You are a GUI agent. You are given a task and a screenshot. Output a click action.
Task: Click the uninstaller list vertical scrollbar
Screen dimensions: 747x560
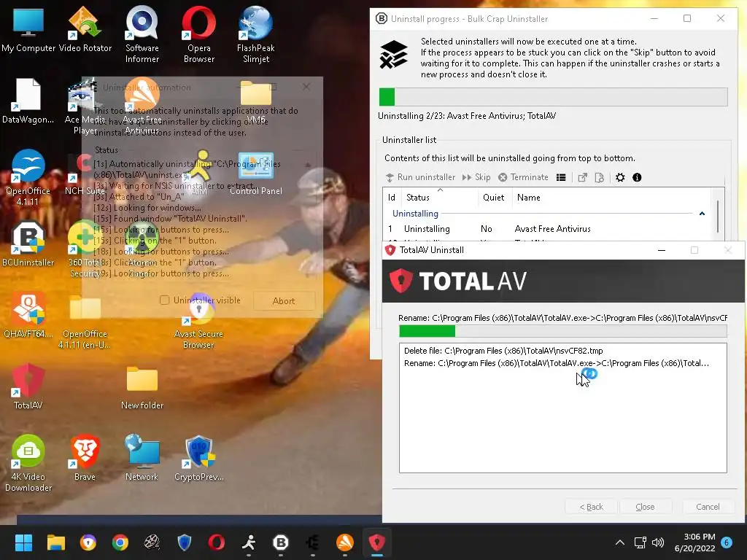pyautogui.click(x=718, y=217)
